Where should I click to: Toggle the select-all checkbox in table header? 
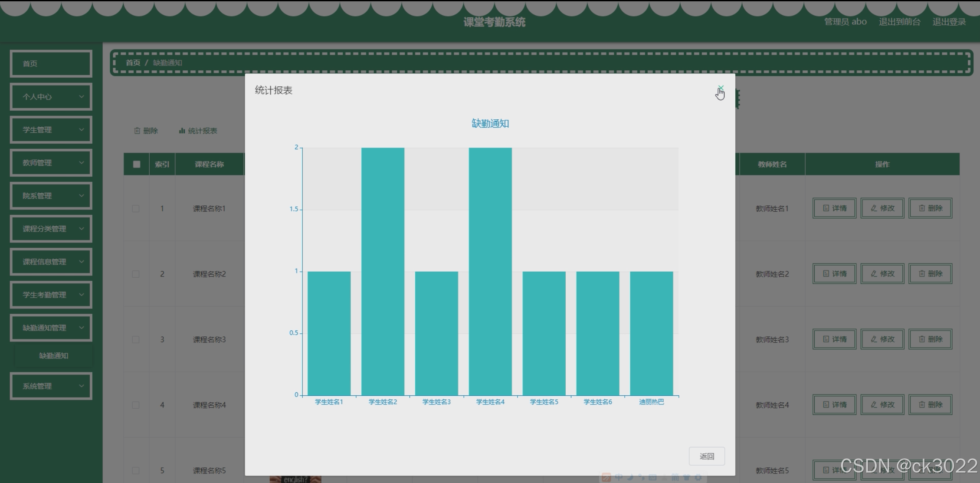(x=137, y=164)
